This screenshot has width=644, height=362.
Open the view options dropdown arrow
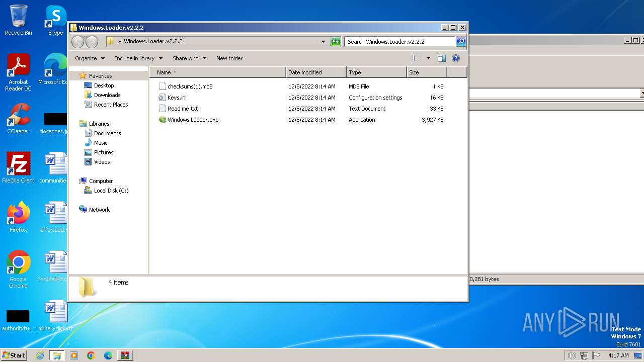point(428,58)
